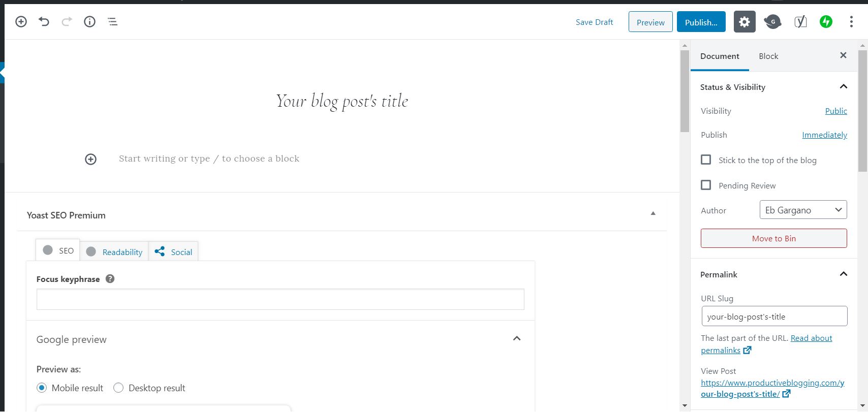Open the block navigation list icon

(x=112, y=22)
